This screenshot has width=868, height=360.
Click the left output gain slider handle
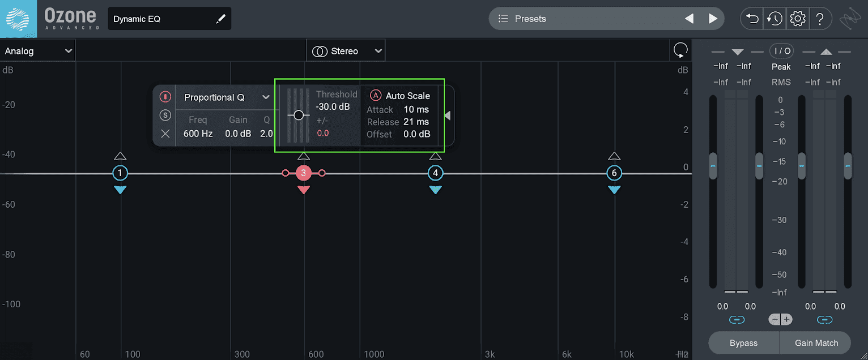click(x=801, y=166)
